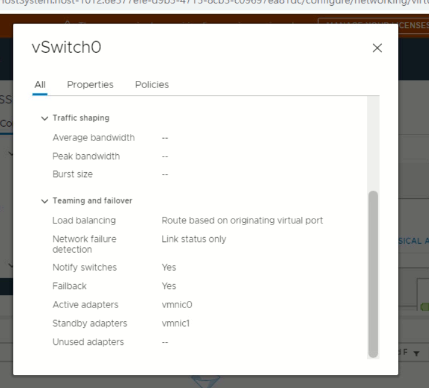Screen dimensions: 429x388
Task: Select the Peak bandwidth label
Action: point(86,156)
